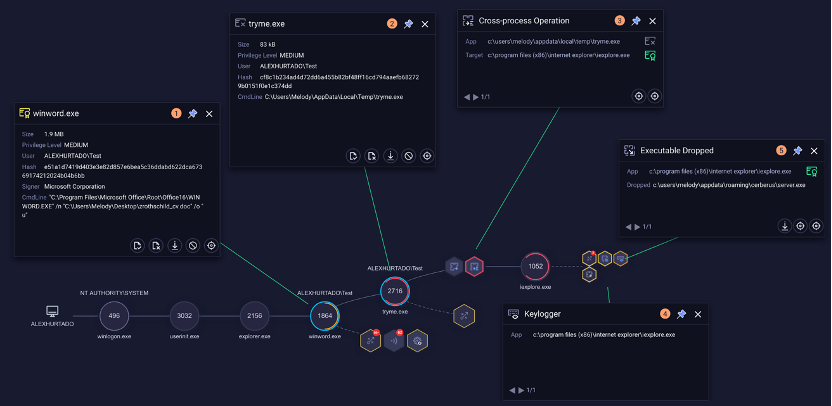Download dropped file in Executable Dropped panel
The image size is (832, 406).
click(784, 226)
